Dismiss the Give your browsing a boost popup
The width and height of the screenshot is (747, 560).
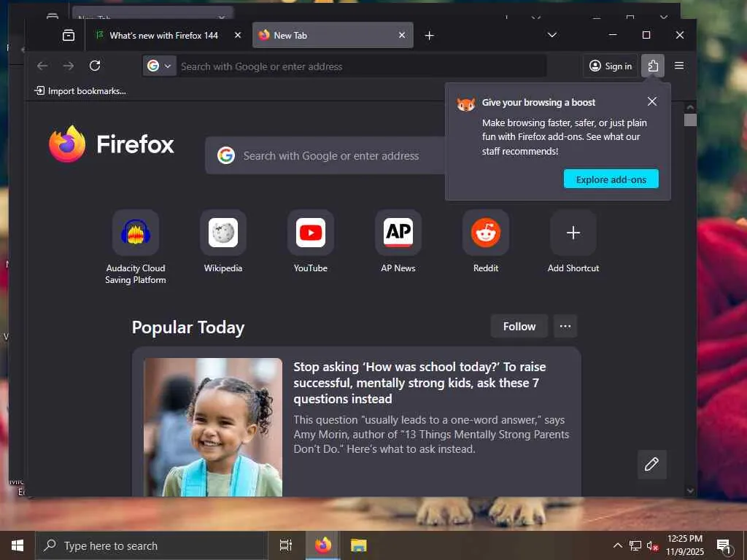(x=652, y=101)
